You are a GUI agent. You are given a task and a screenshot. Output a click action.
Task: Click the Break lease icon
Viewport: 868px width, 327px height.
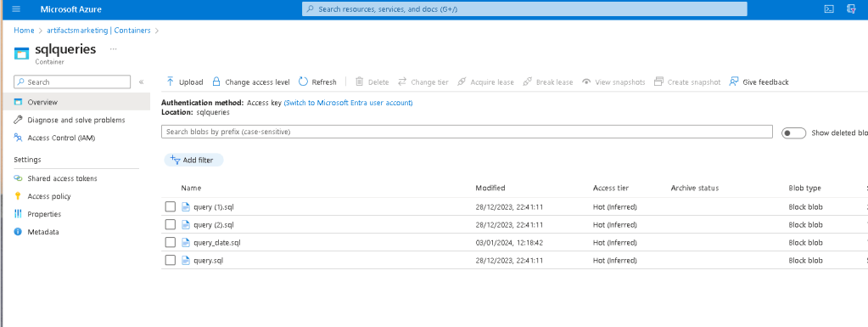pyautogui.click(x=527, y=82)
